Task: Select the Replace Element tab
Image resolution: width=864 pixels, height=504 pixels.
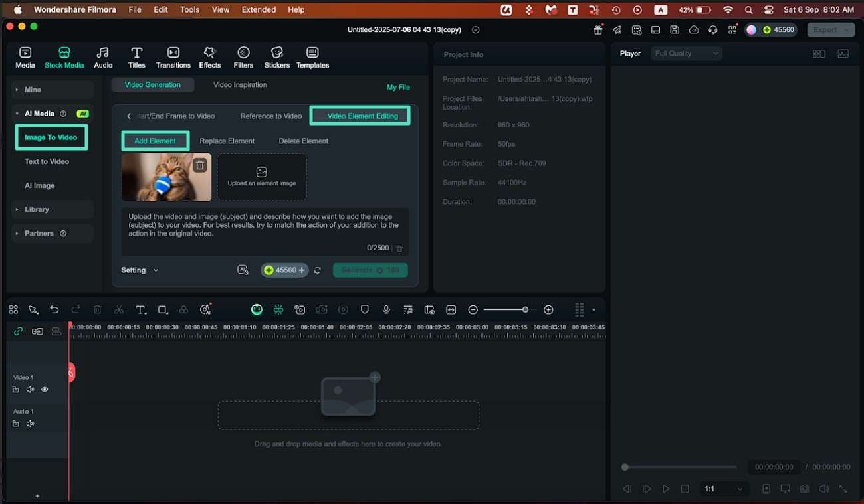Action: 227,141
